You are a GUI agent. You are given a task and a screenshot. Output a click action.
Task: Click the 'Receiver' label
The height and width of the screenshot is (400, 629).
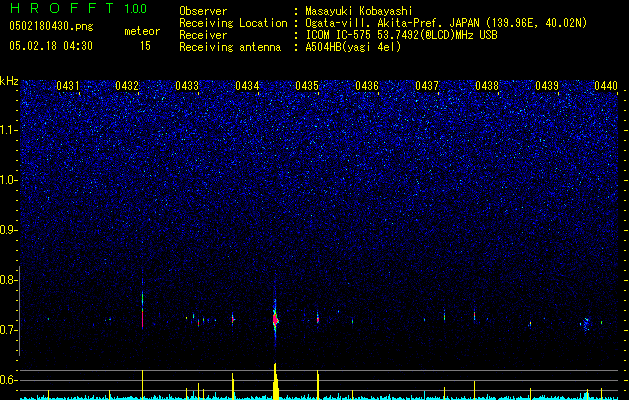(203, 35)
